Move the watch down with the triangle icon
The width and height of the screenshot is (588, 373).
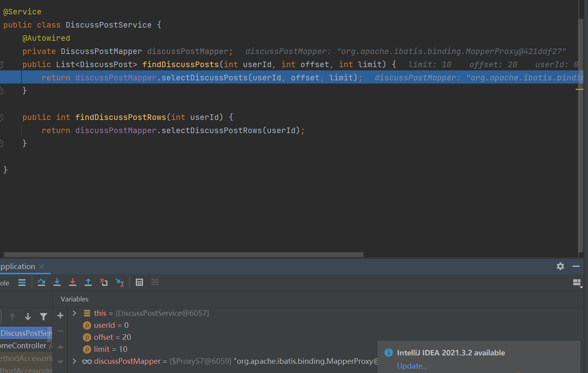tap(60, 362)
